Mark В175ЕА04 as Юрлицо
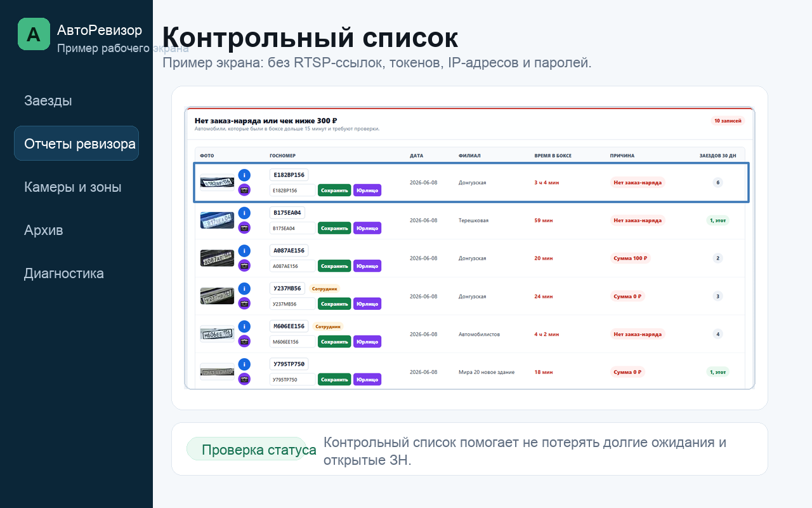 (x=367, y=228)
